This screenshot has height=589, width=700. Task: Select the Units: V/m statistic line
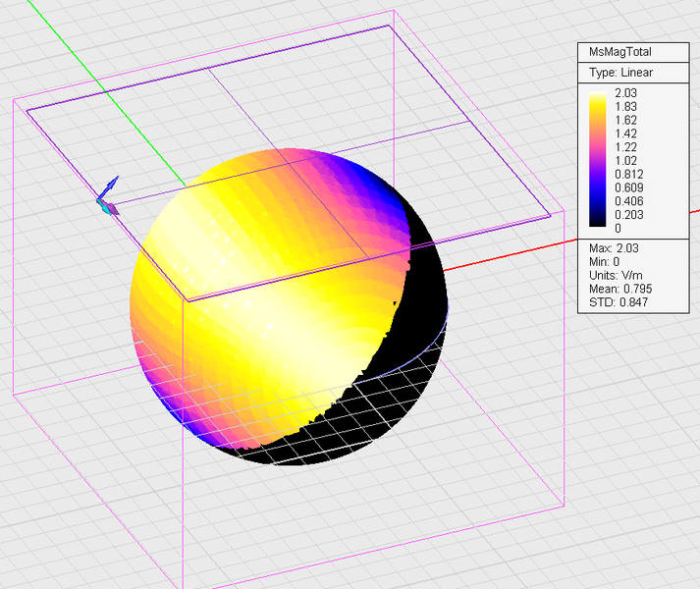pos(618,275)
